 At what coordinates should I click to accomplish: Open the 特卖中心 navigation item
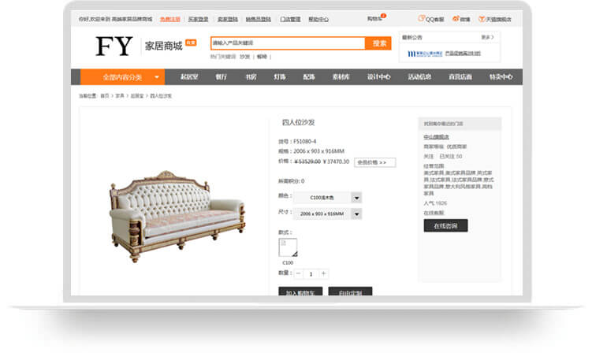click(x=501, y=77)
